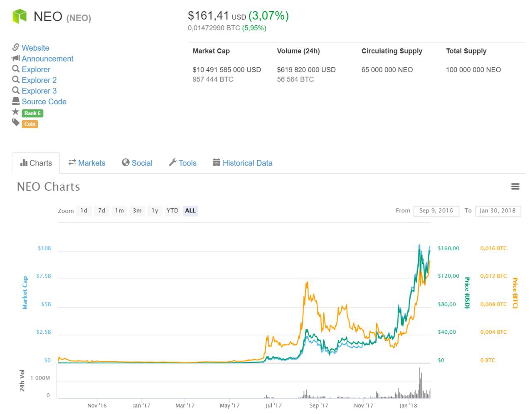Click the megaphone icon beside Announcement
Screen dimensions: 532x414
click(16, 58)
